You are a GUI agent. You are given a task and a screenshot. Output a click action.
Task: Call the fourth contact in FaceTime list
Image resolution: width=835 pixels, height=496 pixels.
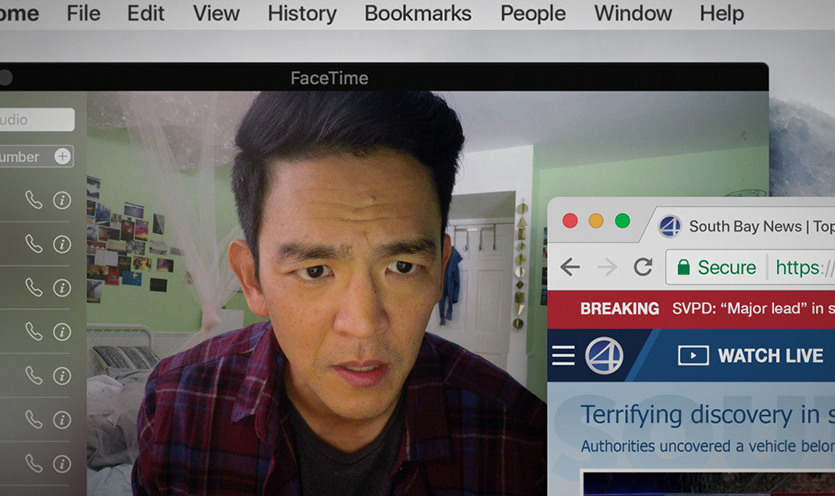click(34, 332)
